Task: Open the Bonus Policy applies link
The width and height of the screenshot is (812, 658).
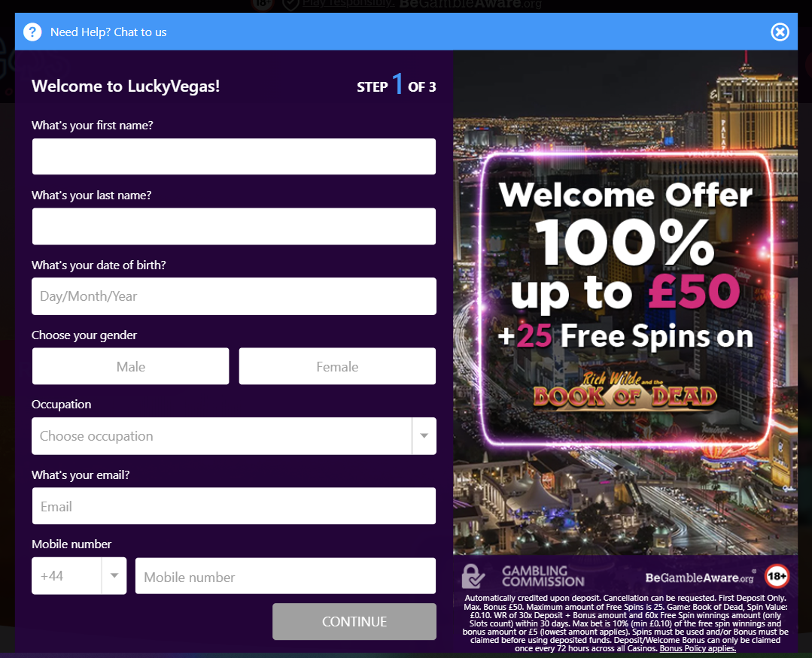Action: coord(698,649)
